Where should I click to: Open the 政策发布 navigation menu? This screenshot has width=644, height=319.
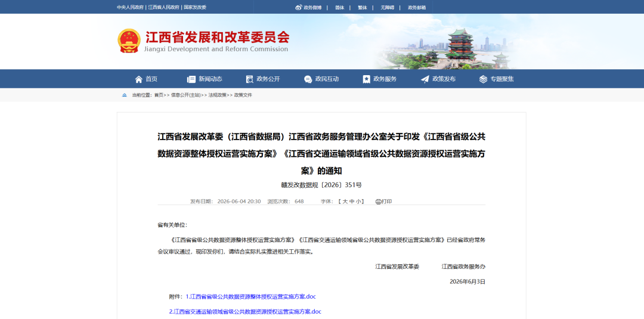click(438, 79)
